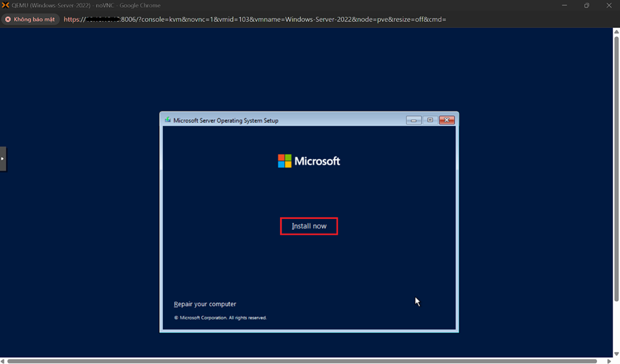Close the Microsoft Server Setup dialog
620x364 pixels.
[447, 120]
